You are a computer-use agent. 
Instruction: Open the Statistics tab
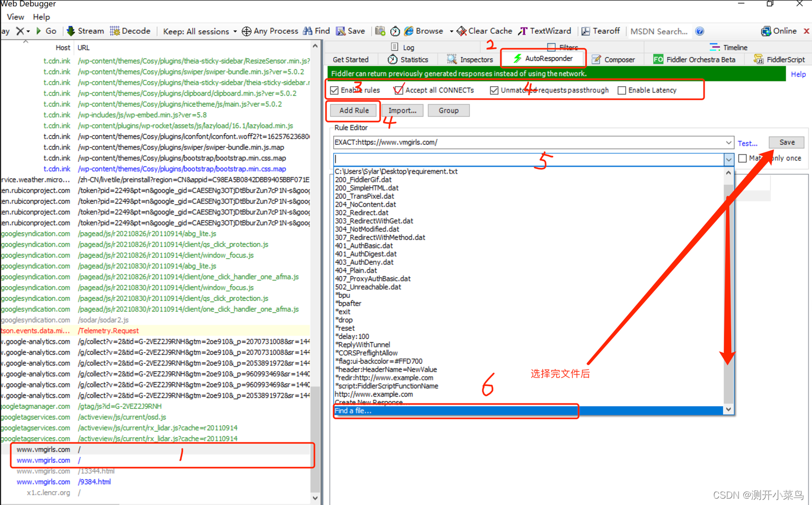pos(408,60)
